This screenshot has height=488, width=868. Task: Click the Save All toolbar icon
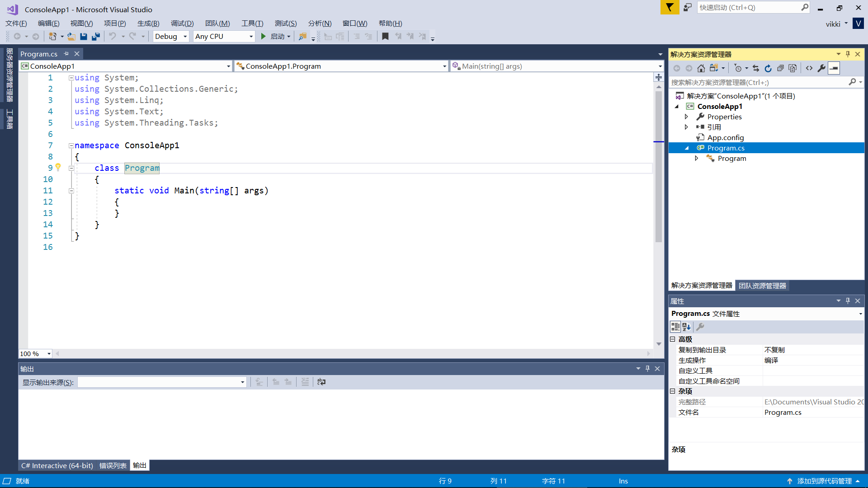tap(96, 37)
